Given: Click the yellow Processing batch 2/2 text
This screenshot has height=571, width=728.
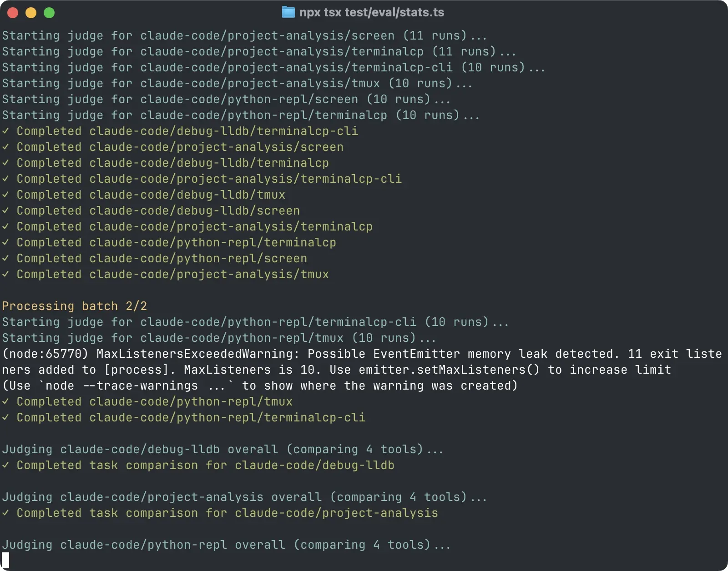Looking at the screenshot, I should pos(75,306).
